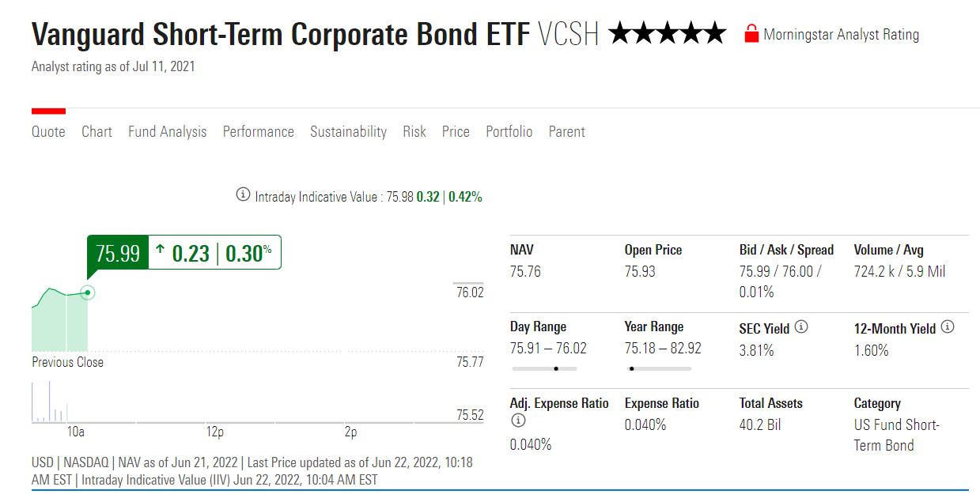Click the Morningstar Analyst Rating link
Viewport: 980px width, 498px height.
[841, 35]
